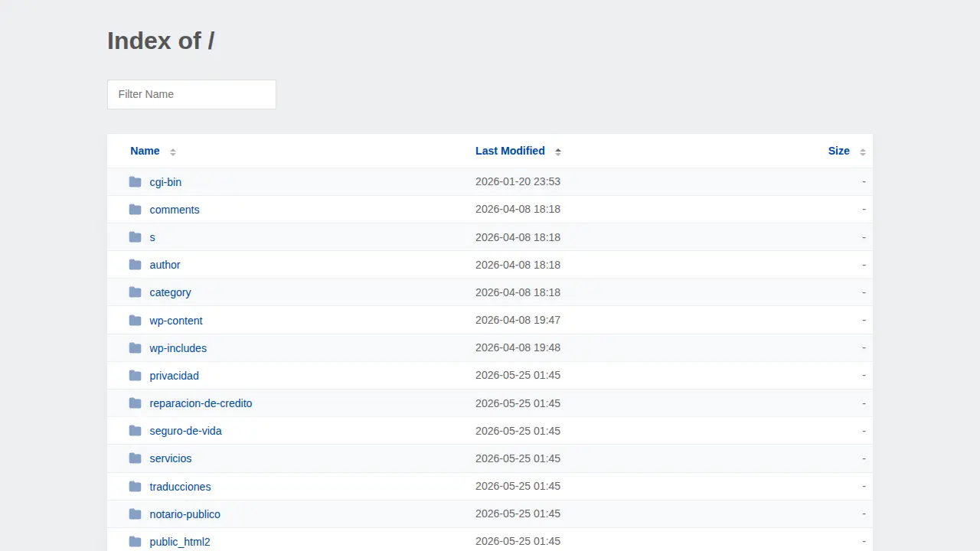Click the folder icon beside seguro-de-vida
The height and width of the screenshot is (551, 980).
coord(136,430)
